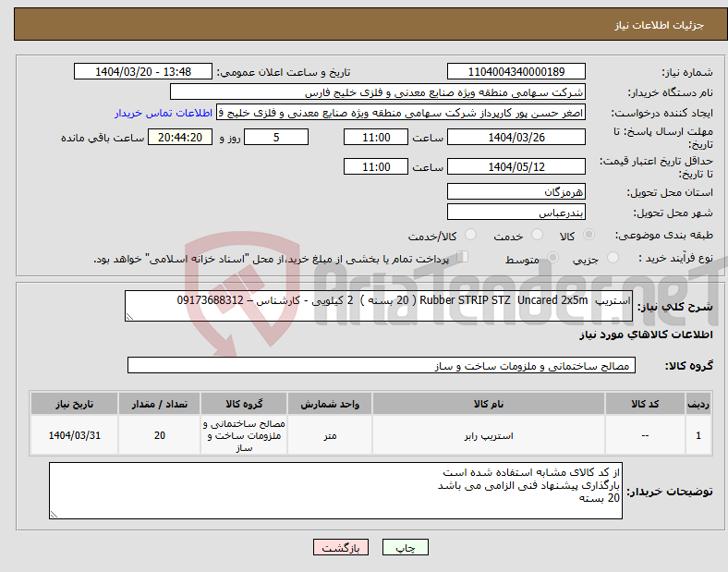
Task: Click the announcement date field 1404/03/20 - 13:48
Action: (143, 71)
